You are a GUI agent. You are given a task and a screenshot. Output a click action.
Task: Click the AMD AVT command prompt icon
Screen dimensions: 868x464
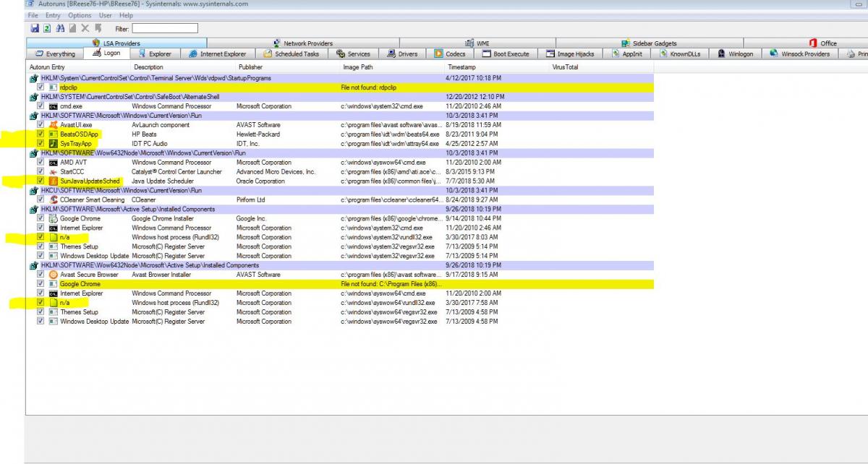(x=53, y=163)
